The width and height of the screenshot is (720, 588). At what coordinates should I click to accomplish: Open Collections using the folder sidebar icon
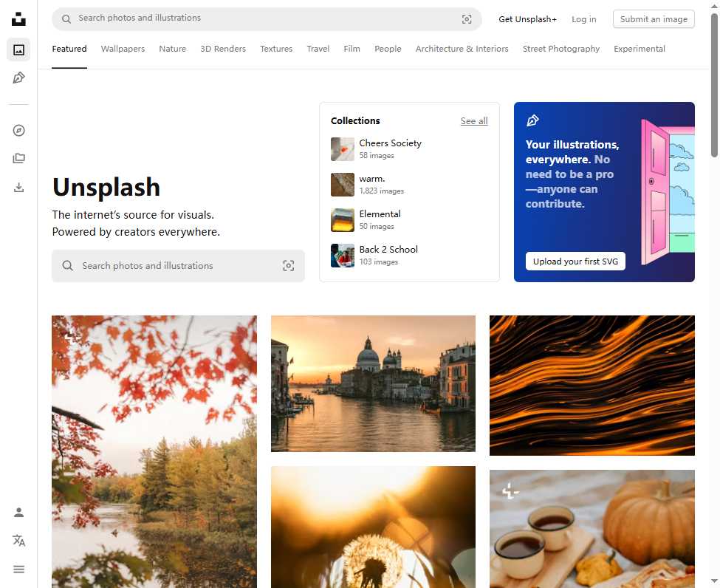(18, 158)
